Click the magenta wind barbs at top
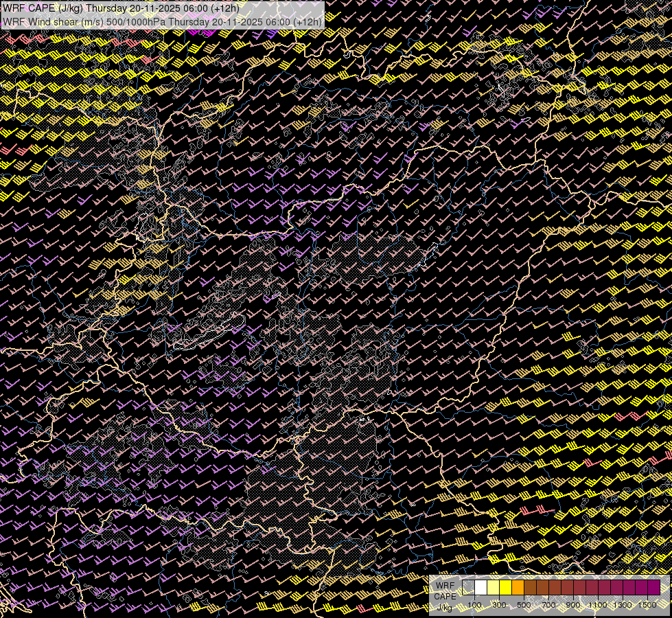 tap(200, 32)
